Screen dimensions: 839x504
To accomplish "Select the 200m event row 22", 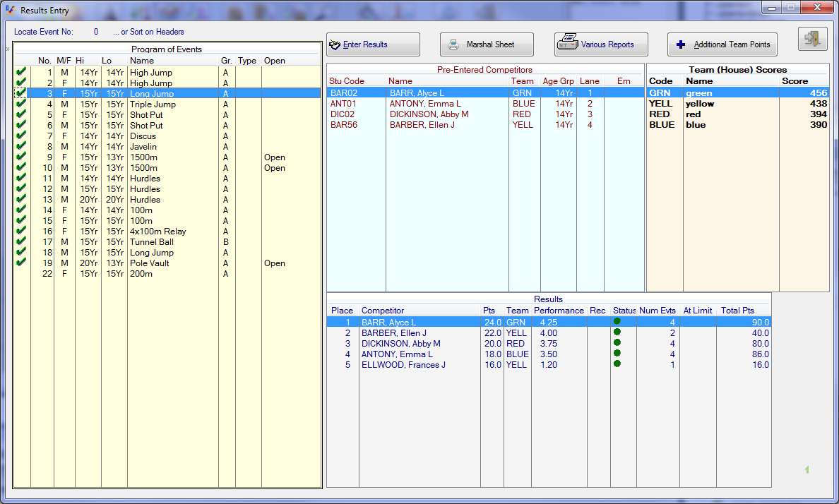I will point(141,274).
